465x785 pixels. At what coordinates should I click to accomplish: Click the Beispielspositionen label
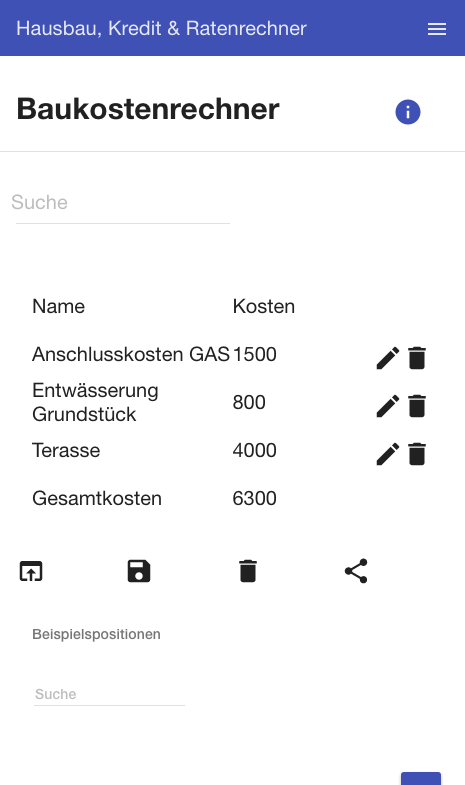(x=96, y=634)
